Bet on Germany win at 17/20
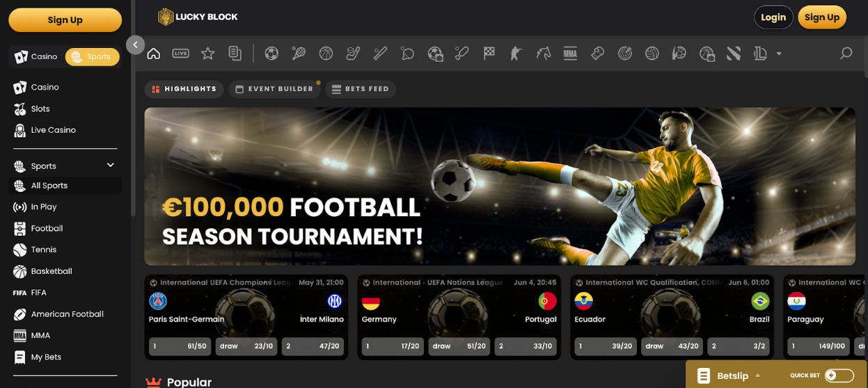 pos(393,346)
